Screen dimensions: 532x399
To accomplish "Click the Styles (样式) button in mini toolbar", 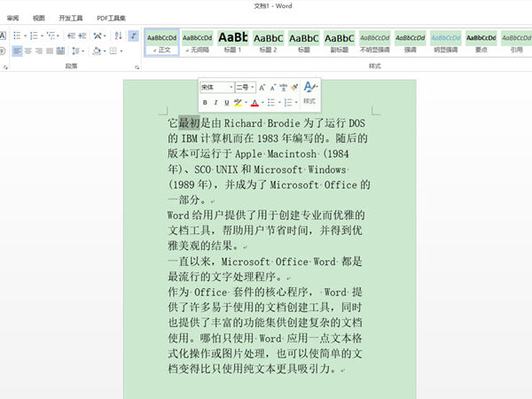I will click(309, 93).
